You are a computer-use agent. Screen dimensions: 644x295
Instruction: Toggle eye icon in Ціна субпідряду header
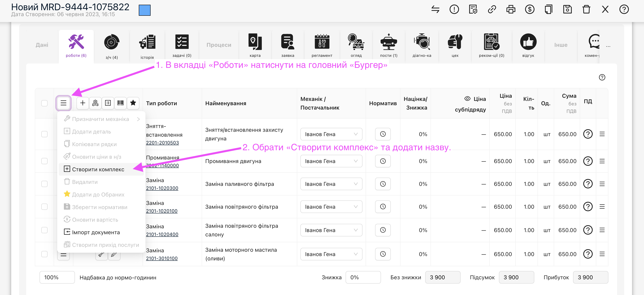[467, 99]
